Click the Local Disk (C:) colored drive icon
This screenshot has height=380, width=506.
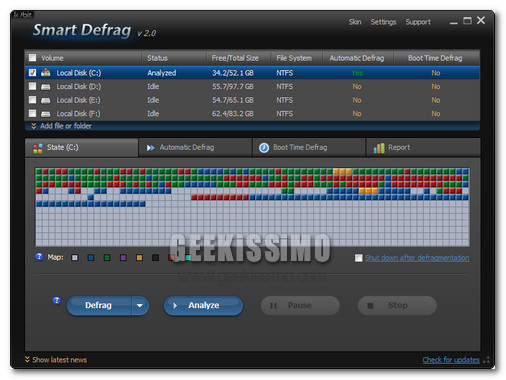coord(46,73)
